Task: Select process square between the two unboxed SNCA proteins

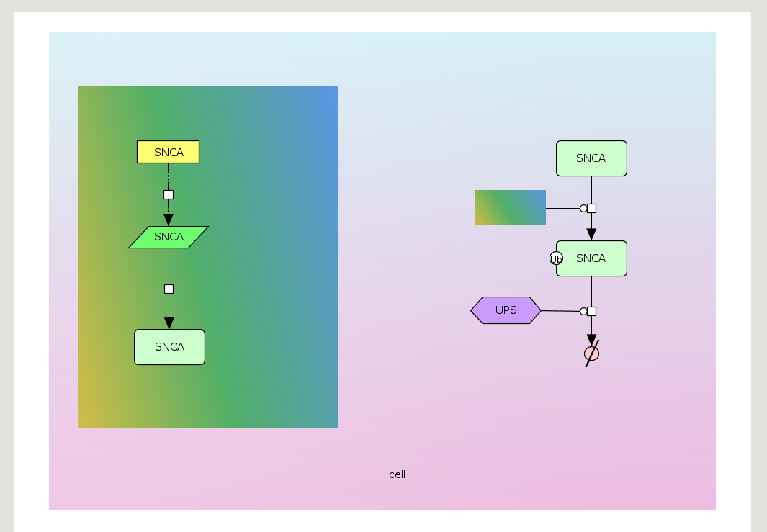Action: (x=592, y=208)
